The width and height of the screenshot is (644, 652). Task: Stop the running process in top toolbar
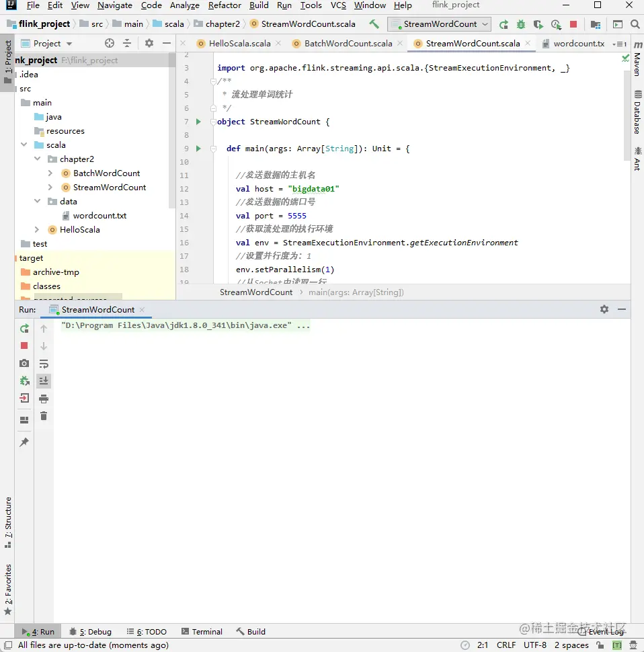click(573, 24)
